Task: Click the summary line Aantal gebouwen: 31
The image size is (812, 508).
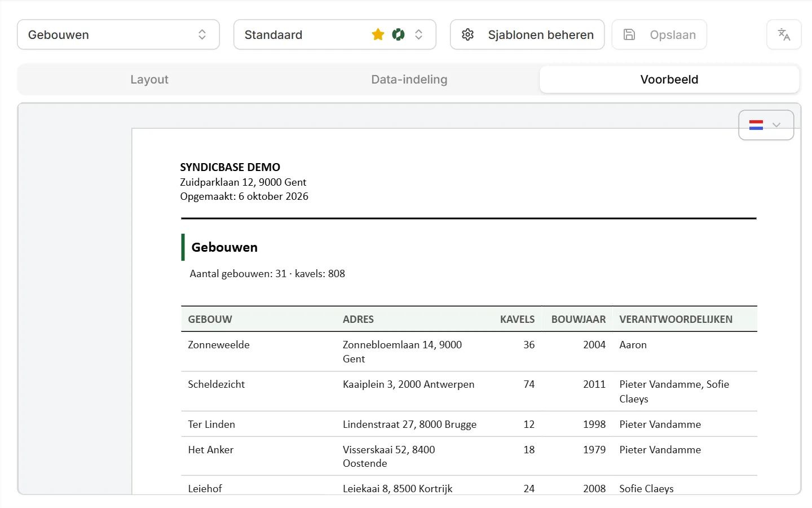Action: click(x=267, y=274)
